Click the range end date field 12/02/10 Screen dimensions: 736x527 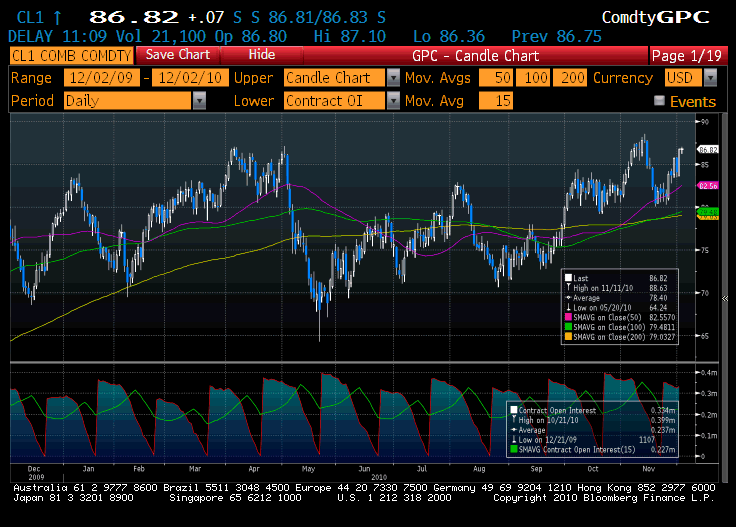(191, 78)
